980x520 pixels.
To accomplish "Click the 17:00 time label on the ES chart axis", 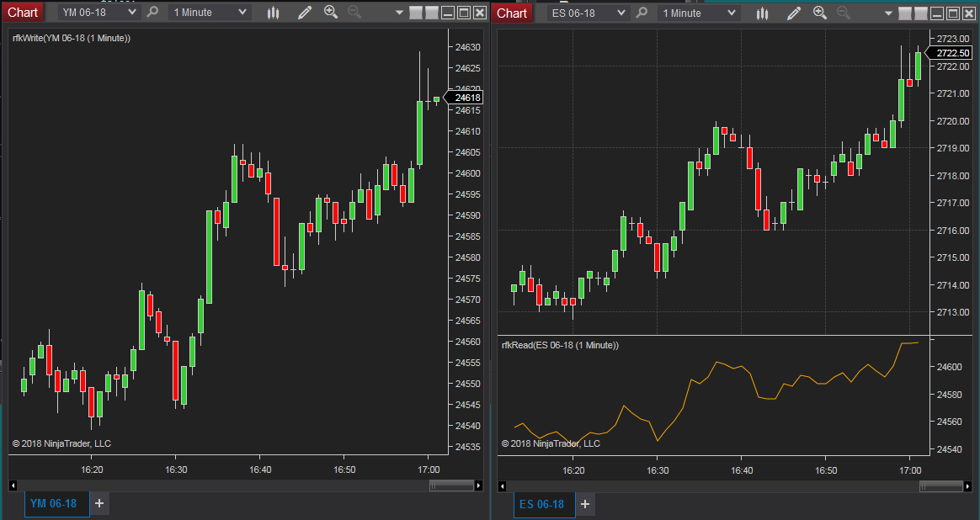I will click(910, 470).
